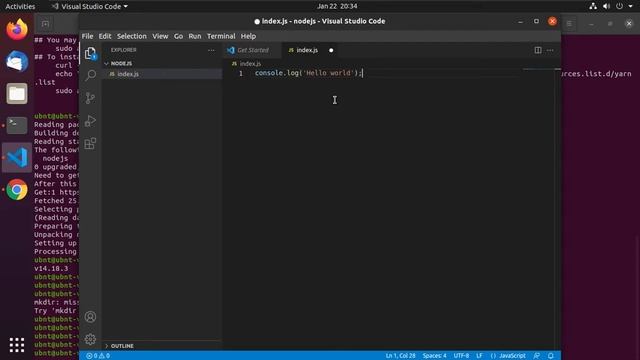Open Visual Studio Code app menu dropdown
This screenshot has width=640, height=360.
coord(90,6)
